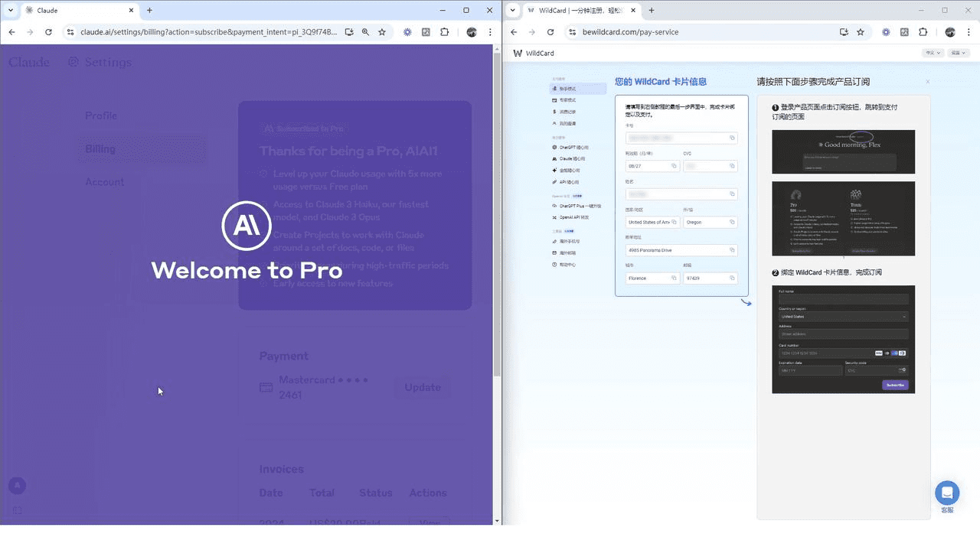Close the Claude tab
This screenshot has height=550, width=980.
point(132,11)
